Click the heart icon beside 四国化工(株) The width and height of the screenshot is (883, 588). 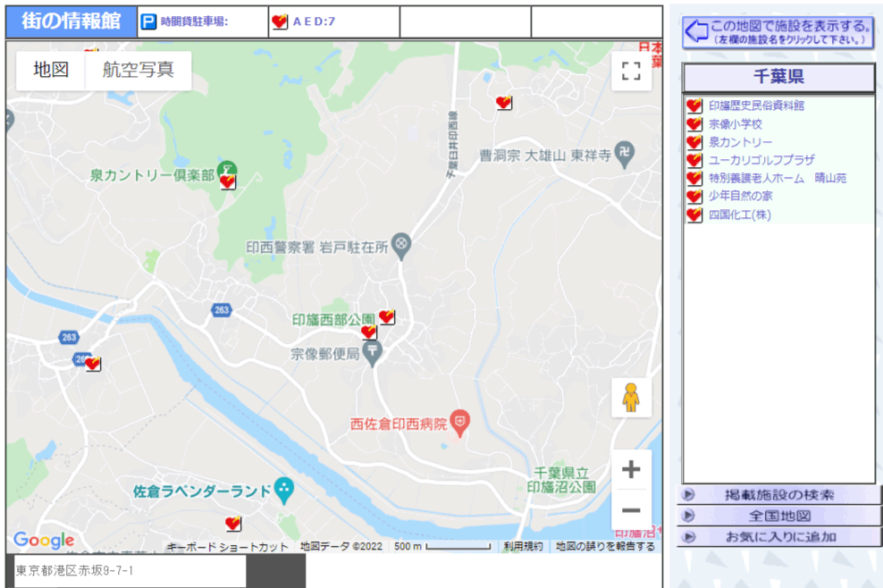pyautogui.click(x=694, y=215)
